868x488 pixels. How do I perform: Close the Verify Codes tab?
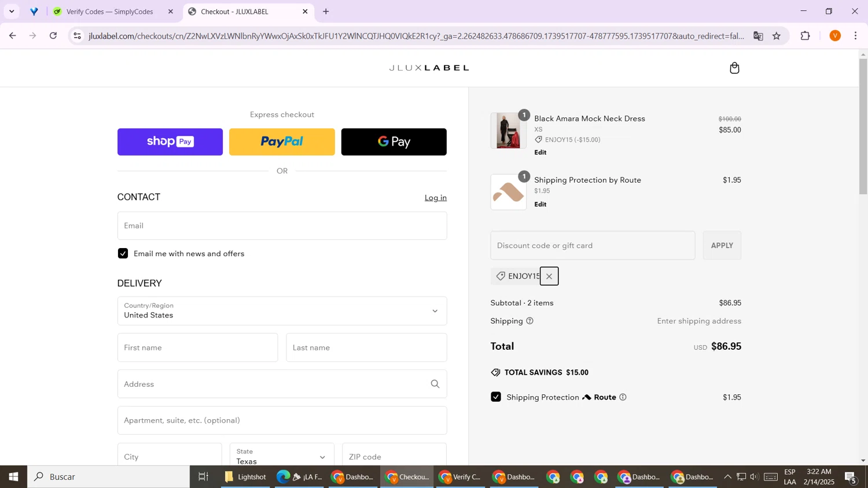click(x=170, y=12)
